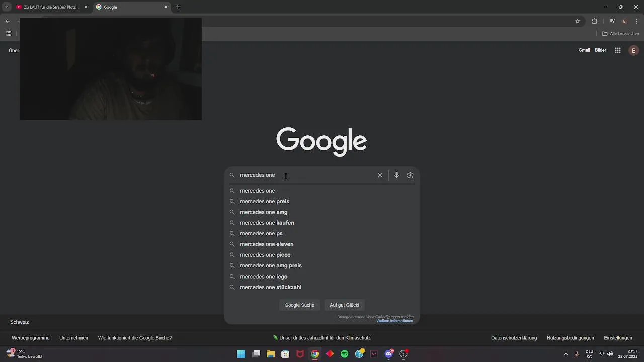Click the tray microphone icon
The image size is (644, 362).
click(577, 354)
